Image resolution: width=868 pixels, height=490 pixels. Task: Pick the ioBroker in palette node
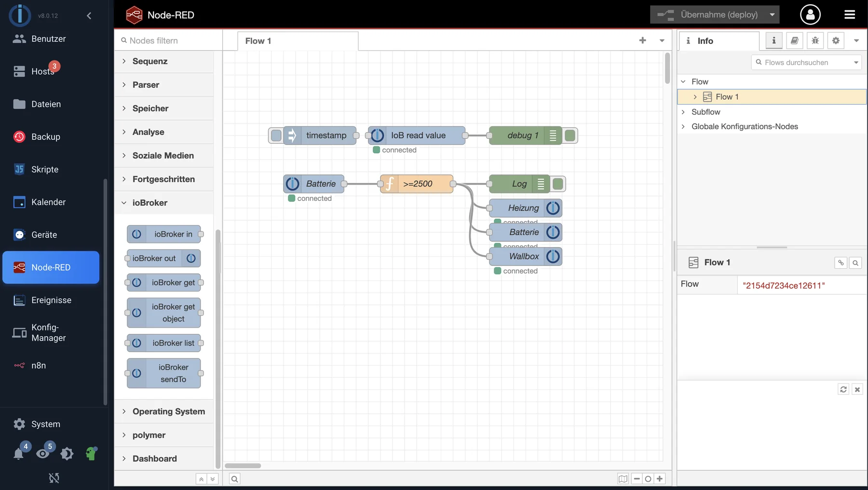point(164,234)
